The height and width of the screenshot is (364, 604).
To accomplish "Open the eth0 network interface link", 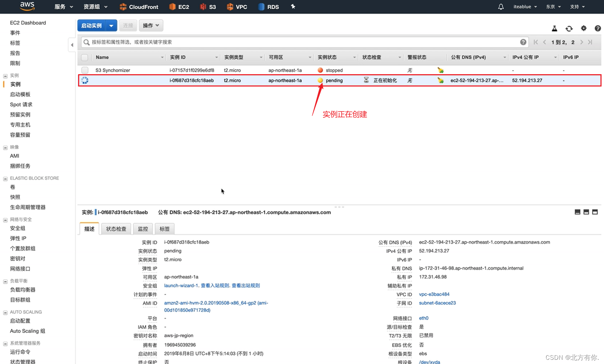I will click(423, 318).
